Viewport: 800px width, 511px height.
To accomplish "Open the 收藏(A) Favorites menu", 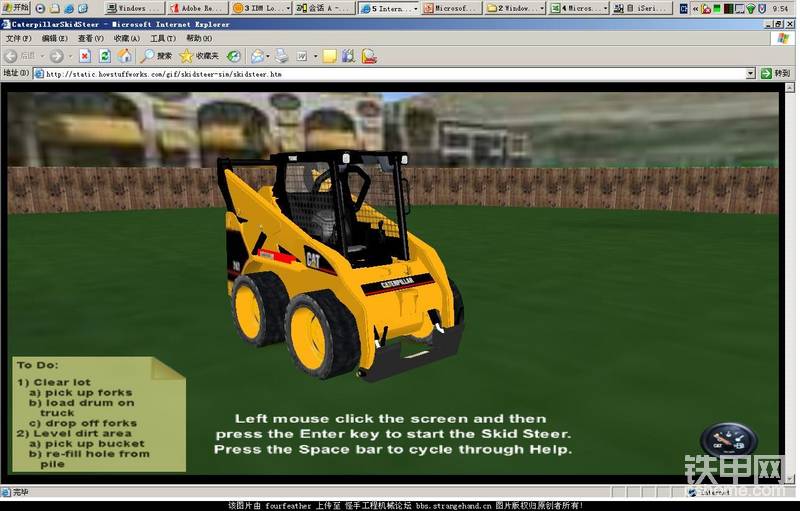I will tap(127, 38).
